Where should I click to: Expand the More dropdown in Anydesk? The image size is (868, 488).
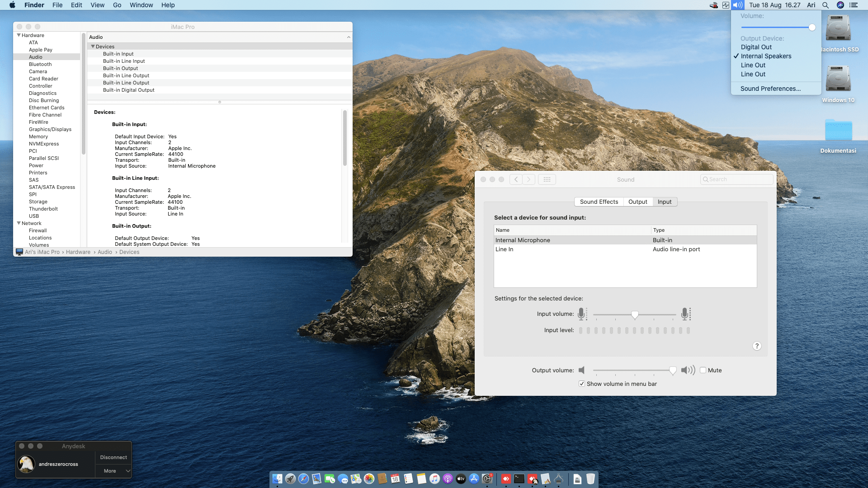(x=113, y=471)
